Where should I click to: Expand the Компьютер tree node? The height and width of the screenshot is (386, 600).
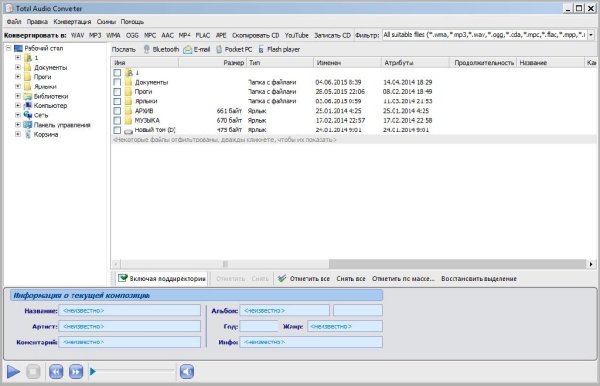pos(18,106)
